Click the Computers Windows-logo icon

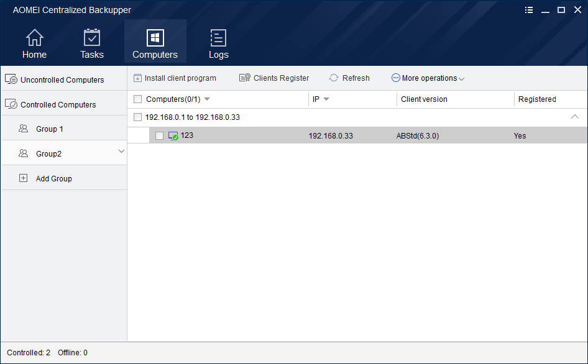(155, 37)
